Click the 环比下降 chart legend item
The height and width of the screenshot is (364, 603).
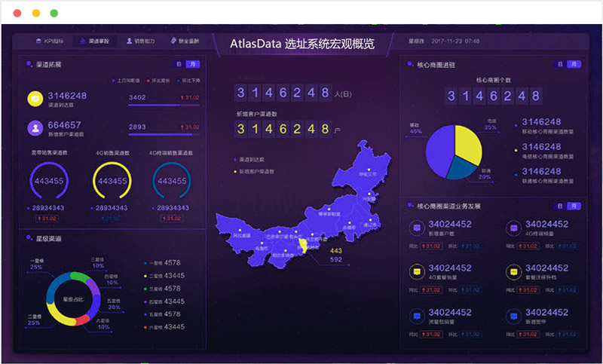[188, 81]
